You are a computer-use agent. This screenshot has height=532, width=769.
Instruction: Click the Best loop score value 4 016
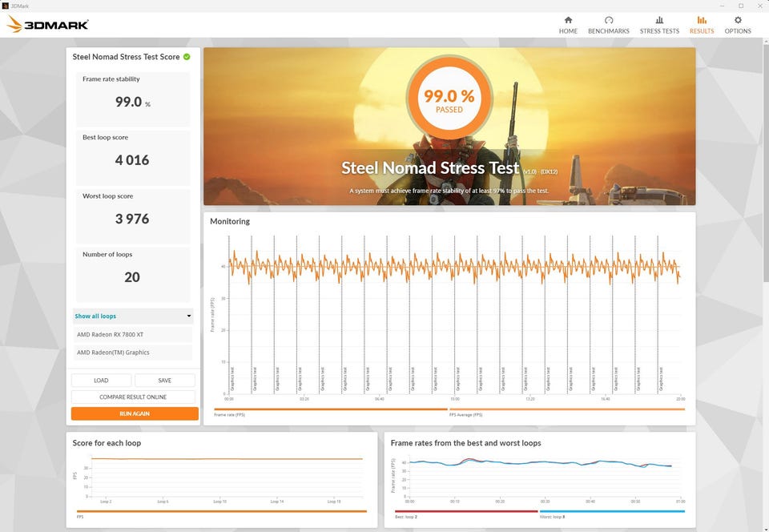132,160
